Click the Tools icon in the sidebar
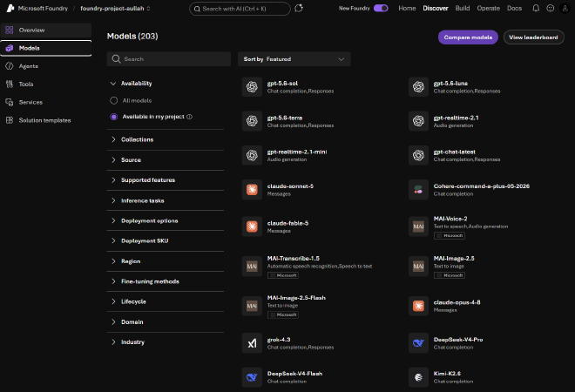Viewport: 575px width, 392px height. point(10,84)
